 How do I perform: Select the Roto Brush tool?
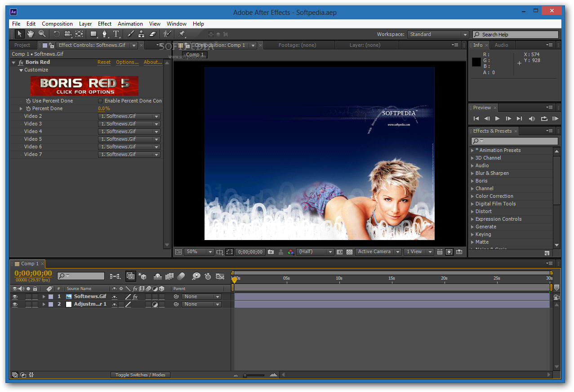167,34
